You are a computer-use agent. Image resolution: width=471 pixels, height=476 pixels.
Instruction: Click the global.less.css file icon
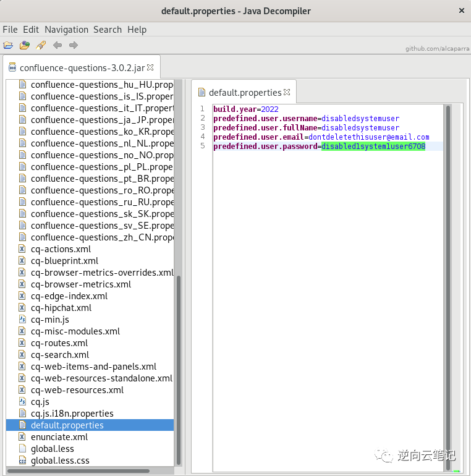[23, 461]
